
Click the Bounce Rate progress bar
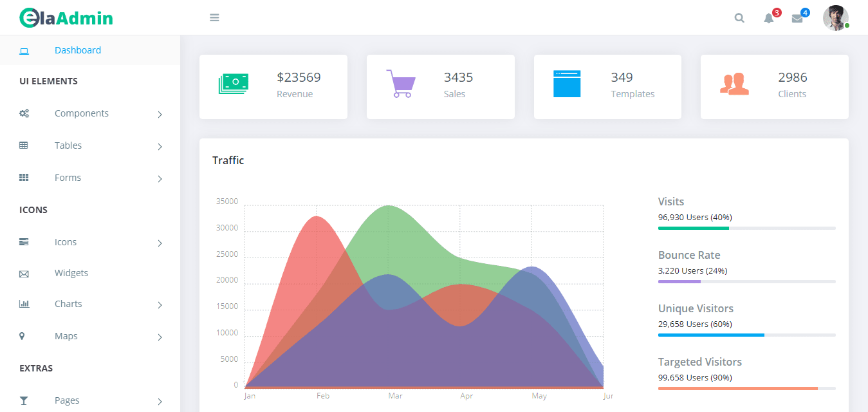pos(746,281)
